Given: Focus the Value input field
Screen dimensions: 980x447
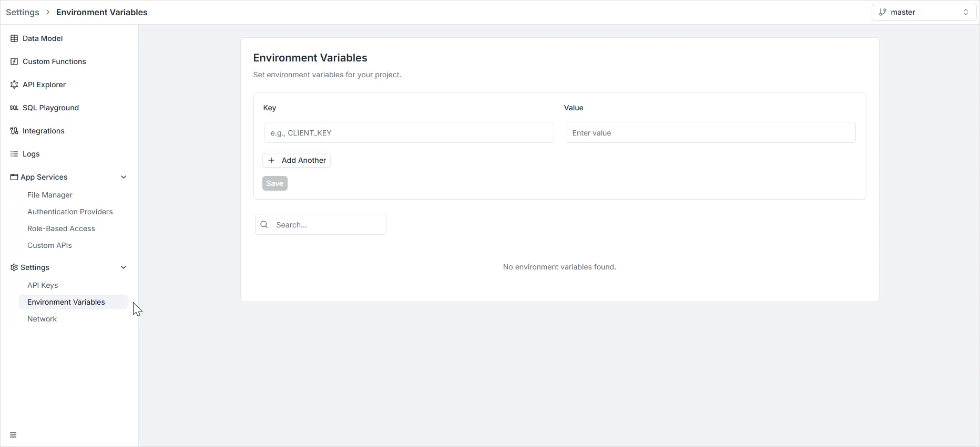Looking at the screenshot, I should pos(710,132).
